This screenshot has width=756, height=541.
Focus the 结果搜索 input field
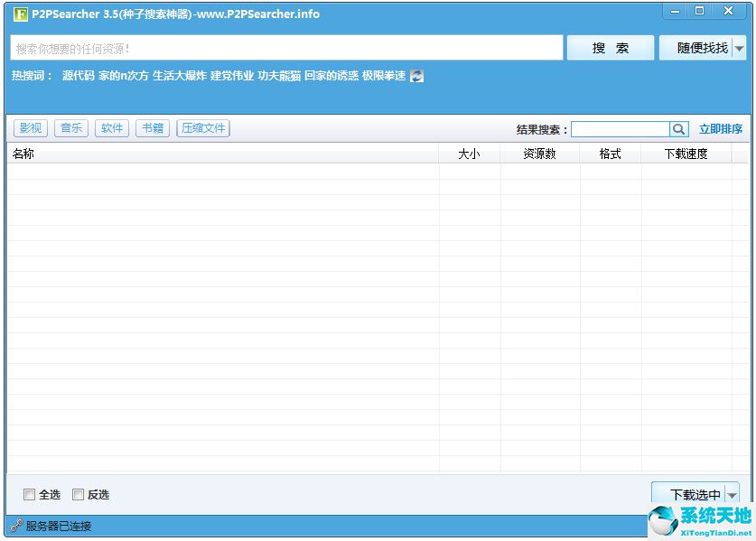point(621,129)
